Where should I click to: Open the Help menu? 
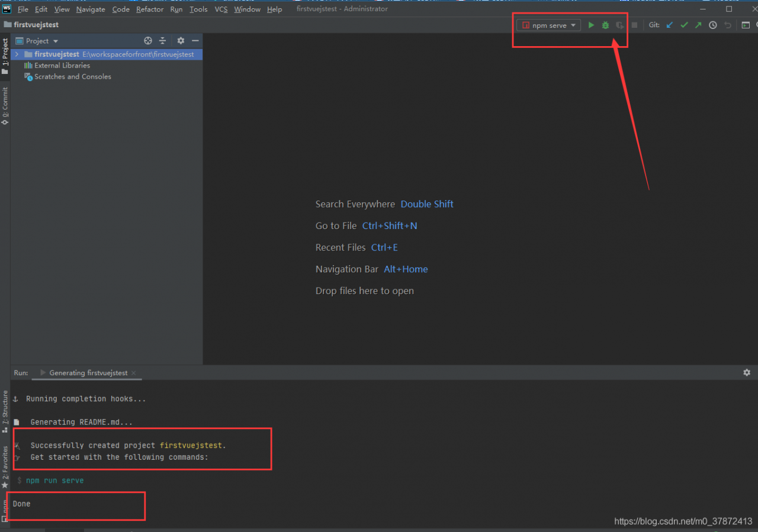click(274, 9)
